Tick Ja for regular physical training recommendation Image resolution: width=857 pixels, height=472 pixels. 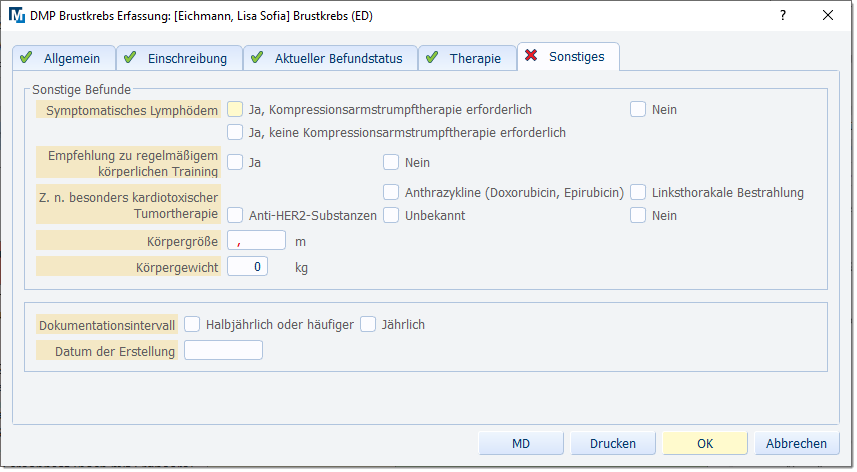(235, 162)
